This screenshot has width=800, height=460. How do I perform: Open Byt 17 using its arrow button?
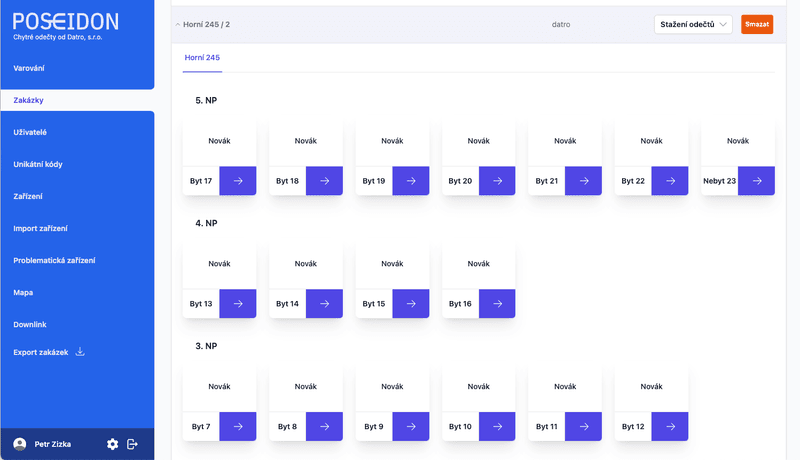click(238, 181)
